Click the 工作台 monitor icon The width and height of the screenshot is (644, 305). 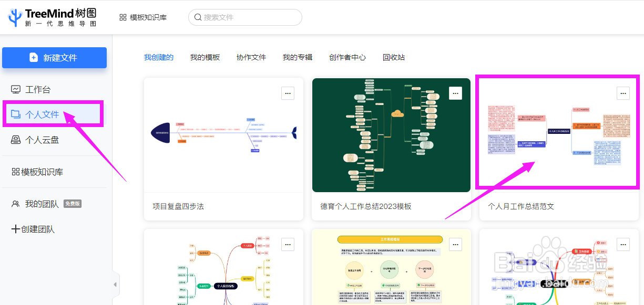[x=16, y=89]
